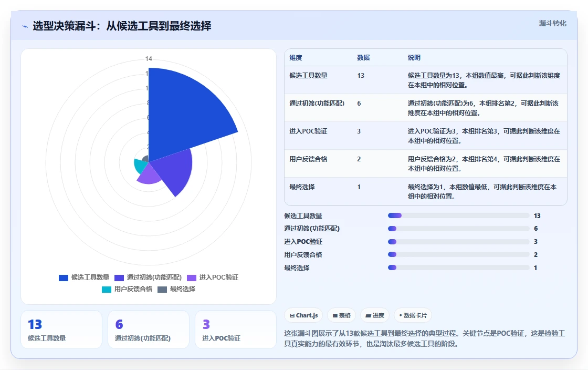The width and height of the screenshot is (588, 370).
Task: Toggle 最终选择 legend color box
Action: [162, 289]
